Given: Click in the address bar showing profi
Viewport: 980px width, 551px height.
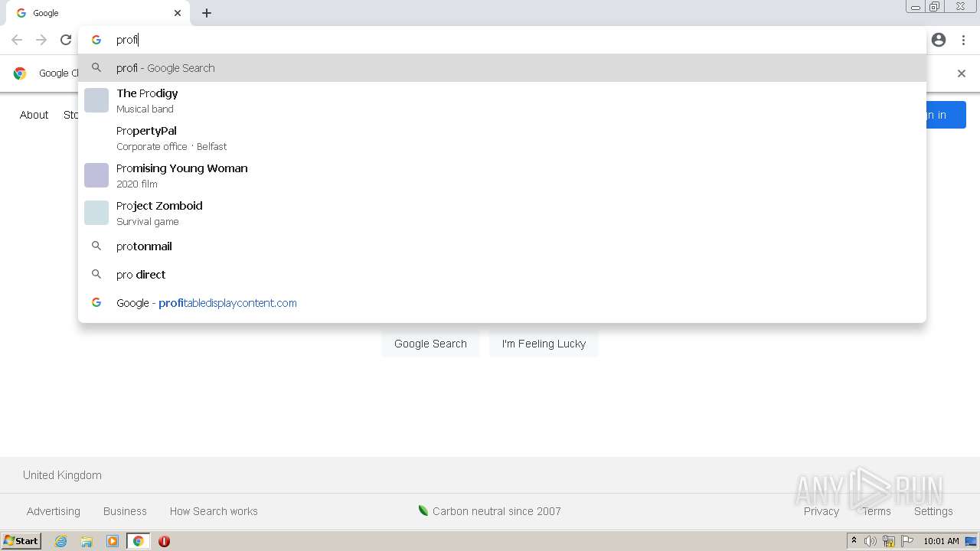Looking at the screenshot, I should 502,40.
